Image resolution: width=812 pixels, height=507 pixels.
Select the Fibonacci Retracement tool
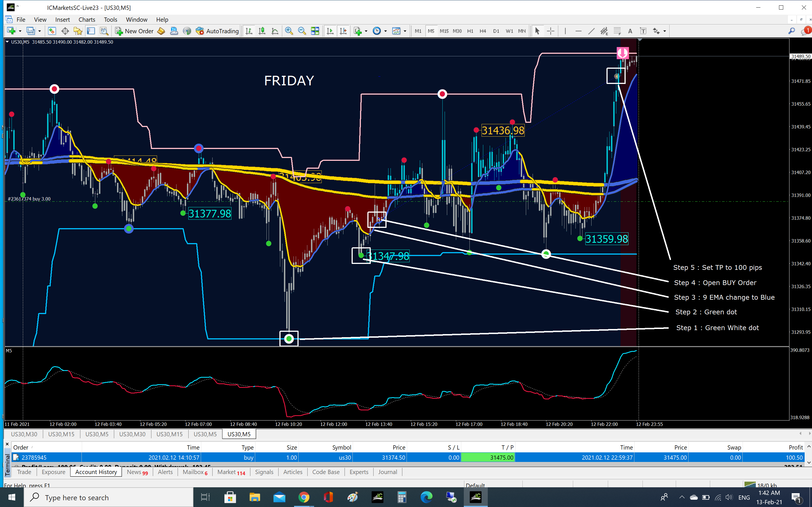[617, 31]
